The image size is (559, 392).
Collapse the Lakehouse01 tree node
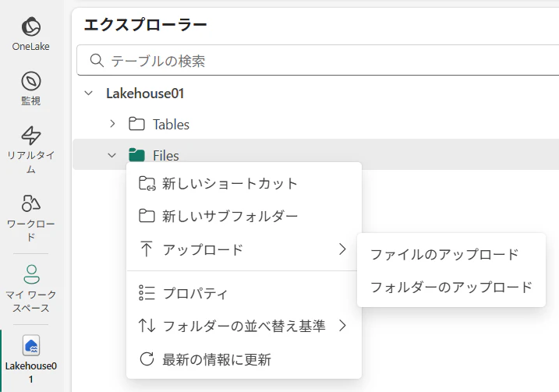88,94
